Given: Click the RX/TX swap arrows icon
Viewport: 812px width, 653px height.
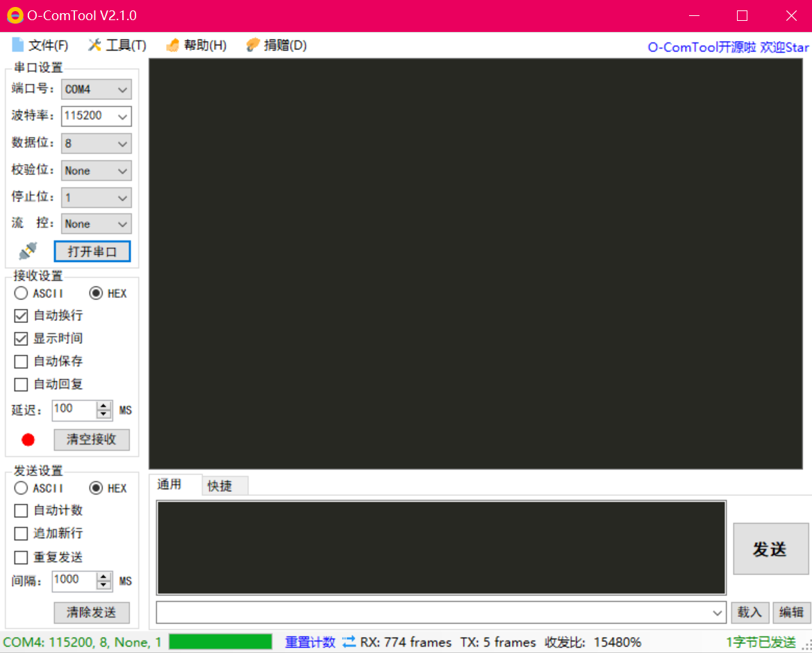Looking at the screenshot, I should 349,642.
